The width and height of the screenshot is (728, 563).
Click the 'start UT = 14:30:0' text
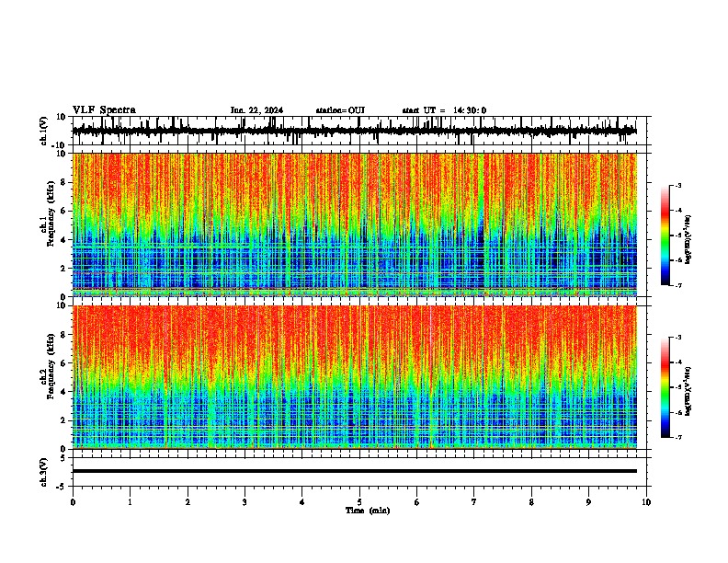pyautogui.click(x=444, y=110)
